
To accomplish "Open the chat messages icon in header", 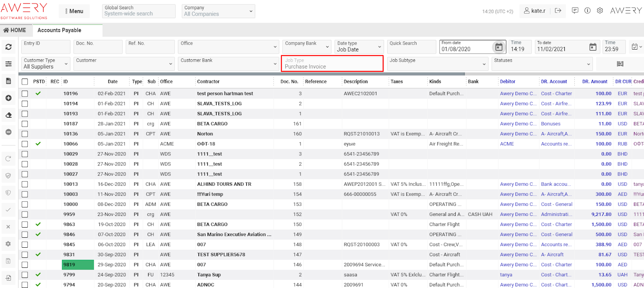I will coord(575,11).
